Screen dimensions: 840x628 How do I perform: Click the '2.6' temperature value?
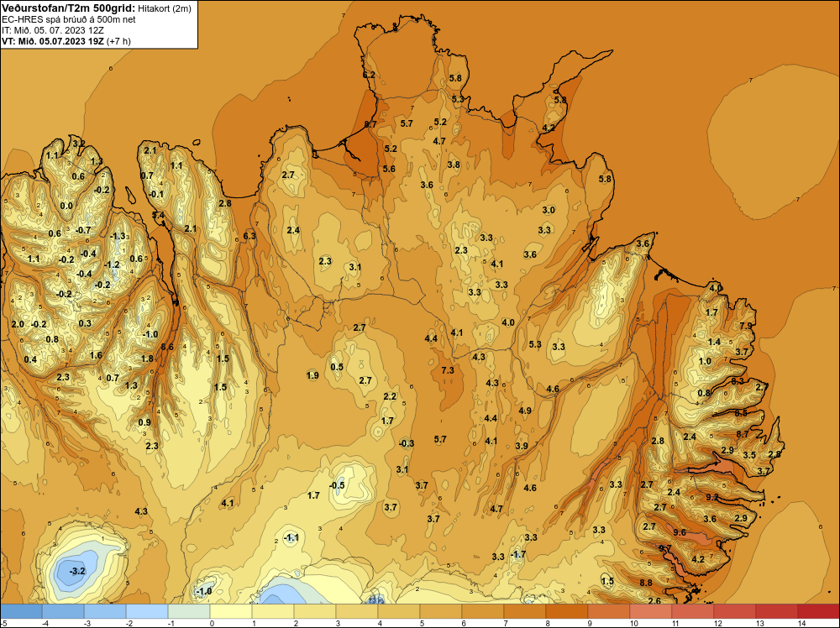tap(654, 600)
